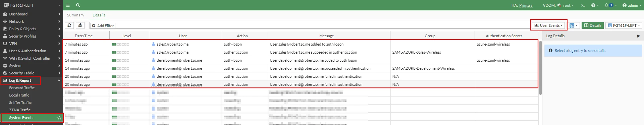This screenshot has height=125, width=644.
Task: Expand the System menu
Action: coord(32,66)
